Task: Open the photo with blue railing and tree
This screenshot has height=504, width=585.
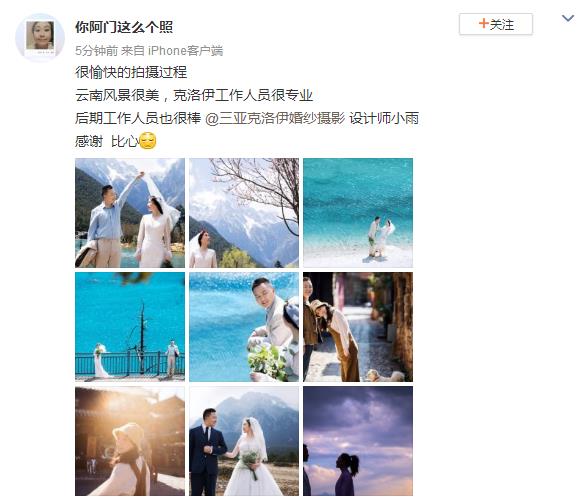Action: pos(130,327)
